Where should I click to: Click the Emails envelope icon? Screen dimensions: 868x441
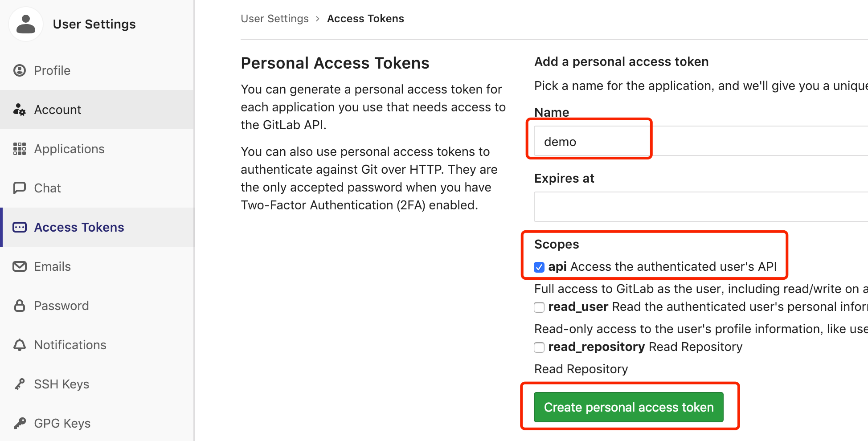point(20,266)
